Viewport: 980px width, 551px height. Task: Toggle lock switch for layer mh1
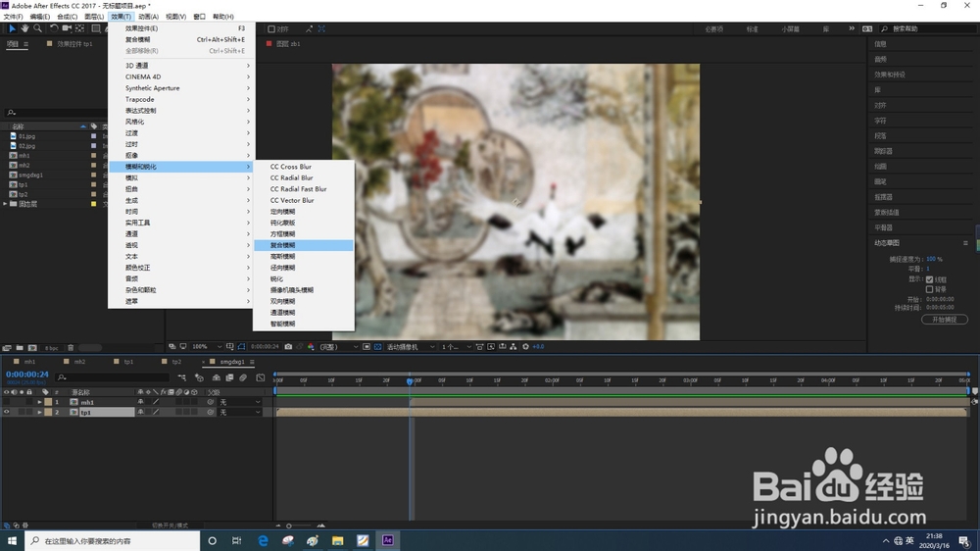click(29, 402)
